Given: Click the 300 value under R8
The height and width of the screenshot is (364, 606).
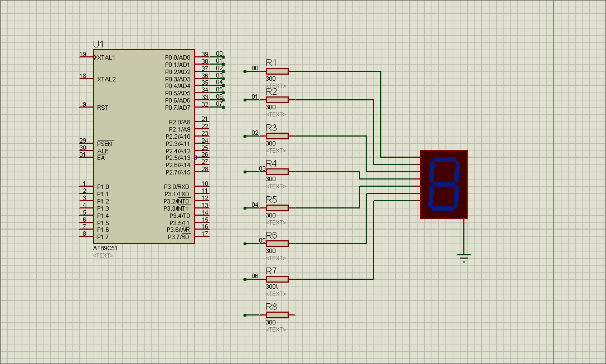Looking at the screenshot, I should click(x=270, y=322).
